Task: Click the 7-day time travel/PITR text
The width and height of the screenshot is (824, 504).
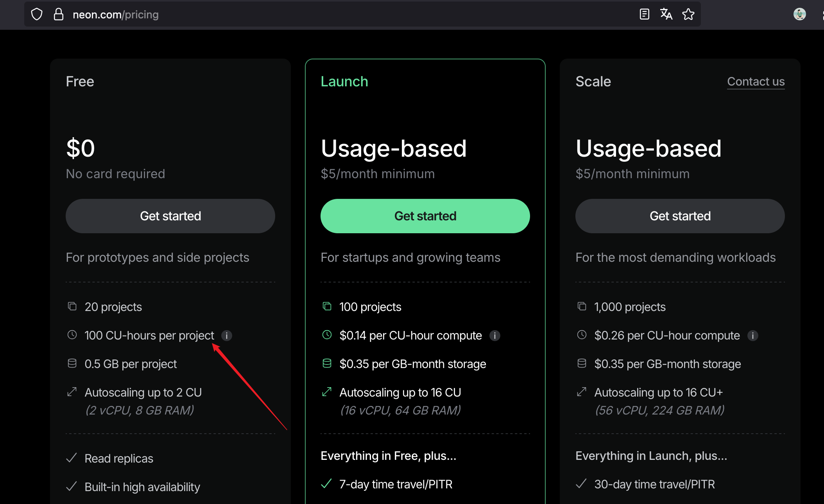Action: pyautogui.click(x=396, y=484)
